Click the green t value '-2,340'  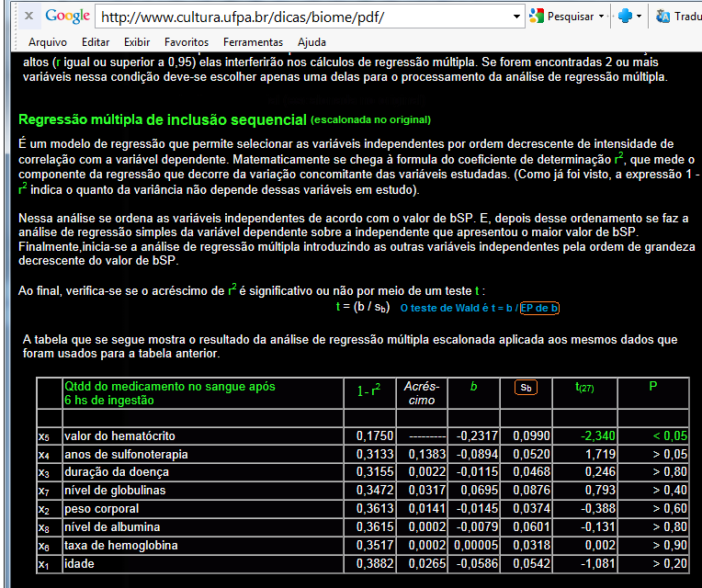point(598,435)
